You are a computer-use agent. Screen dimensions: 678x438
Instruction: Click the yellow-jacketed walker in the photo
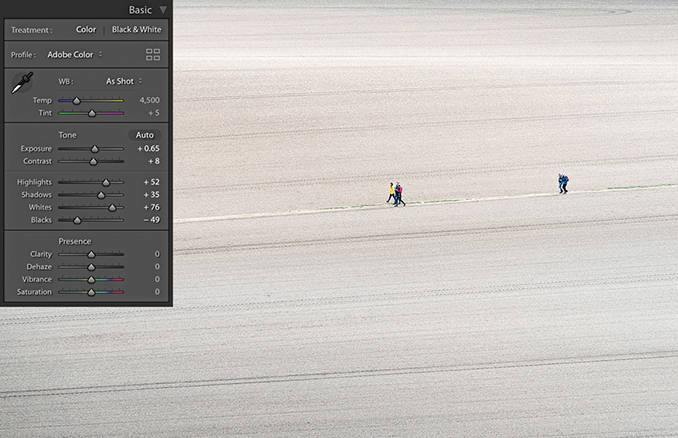[391, 192]
